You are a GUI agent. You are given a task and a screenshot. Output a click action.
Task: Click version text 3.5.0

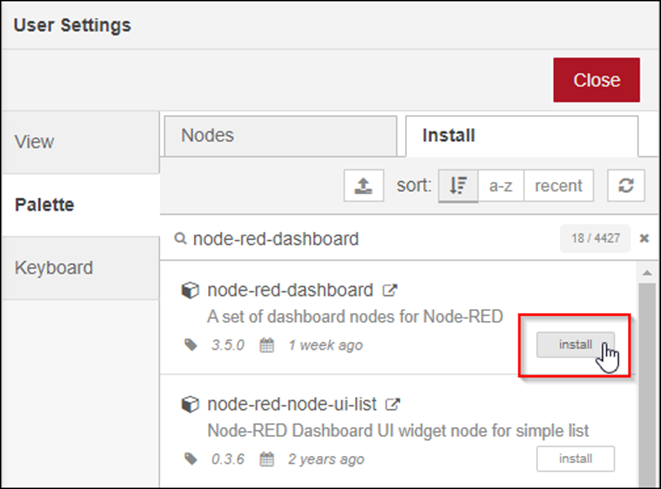228,345
